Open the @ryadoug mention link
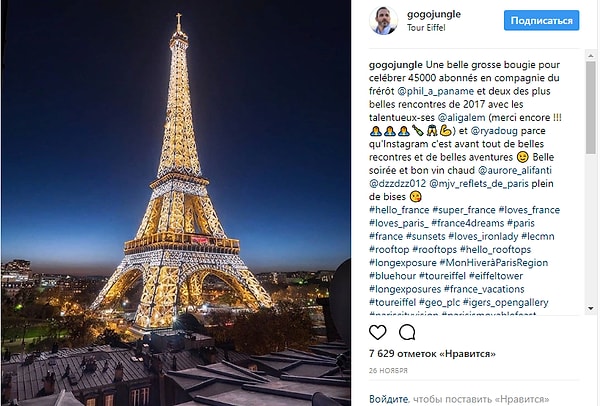This screenshot has height=406, width=600. pos(494,131)
